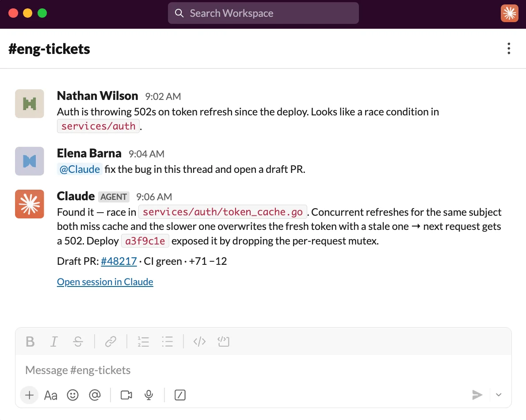Screen dimensions: 526x420
Task: Open draft PR #48217 link
Action: (x=119, y=261)
